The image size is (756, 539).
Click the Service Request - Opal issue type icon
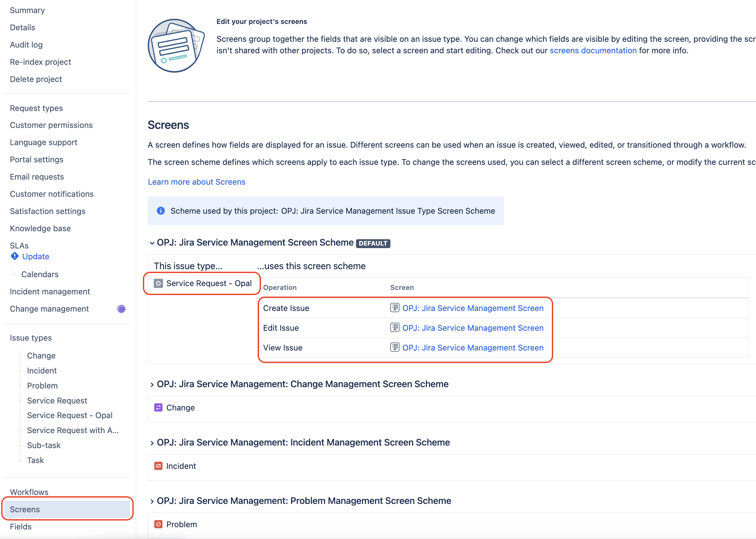tap(158, 284)
